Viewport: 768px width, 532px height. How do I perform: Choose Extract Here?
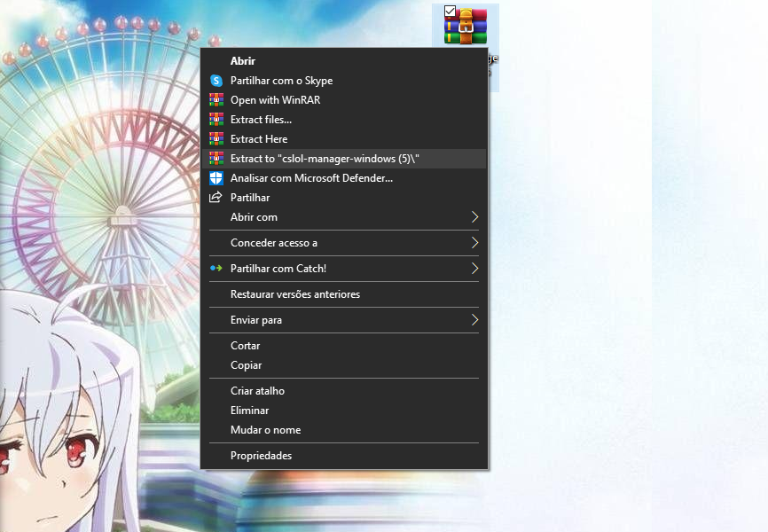click(x=344, y=139)
